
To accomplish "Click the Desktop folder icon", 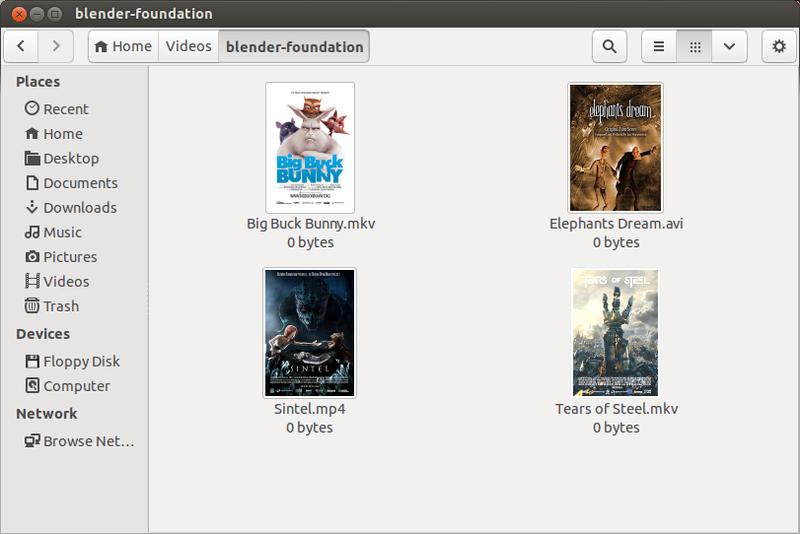I will point(32,158).
